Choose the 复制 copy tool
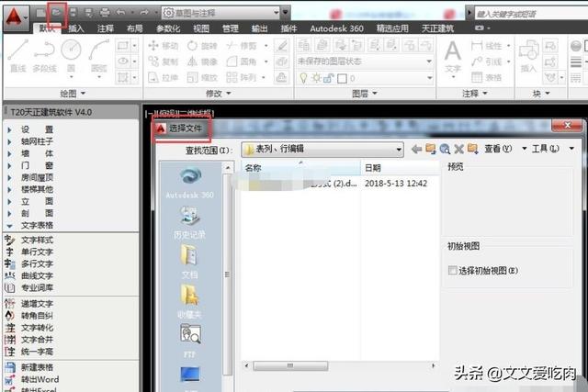This screenshot has height=392, width=588. click(x=164, y=62)
